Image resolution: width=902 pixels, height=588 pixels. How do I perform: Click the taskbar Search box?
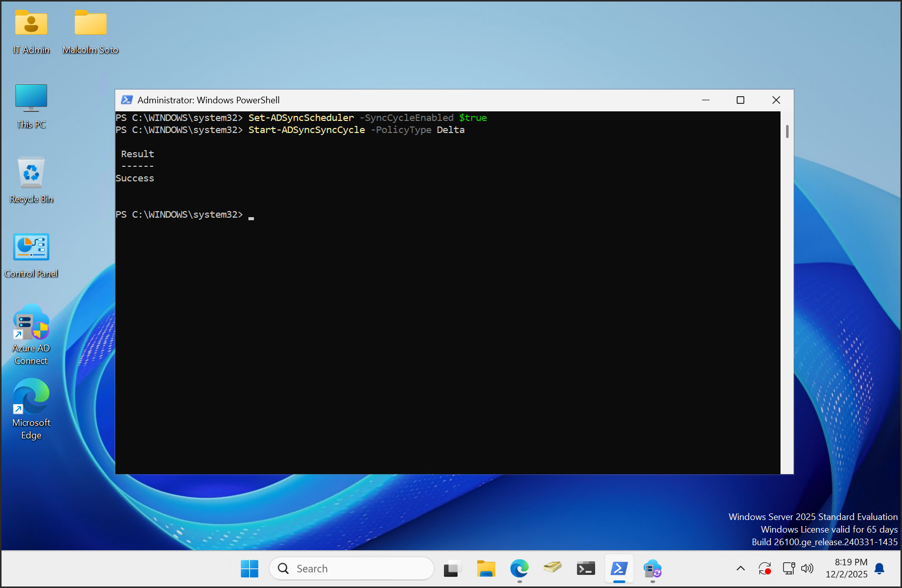click(352, 569)
